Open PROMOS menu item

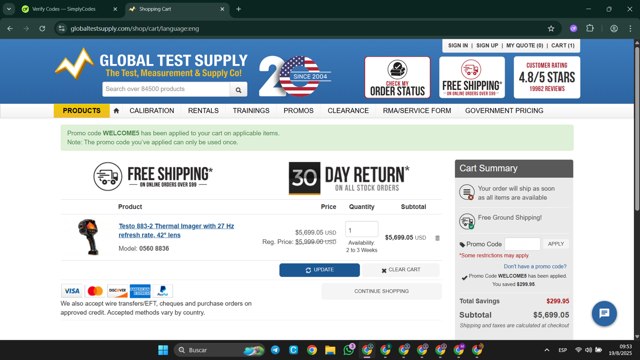coord(298,111)
